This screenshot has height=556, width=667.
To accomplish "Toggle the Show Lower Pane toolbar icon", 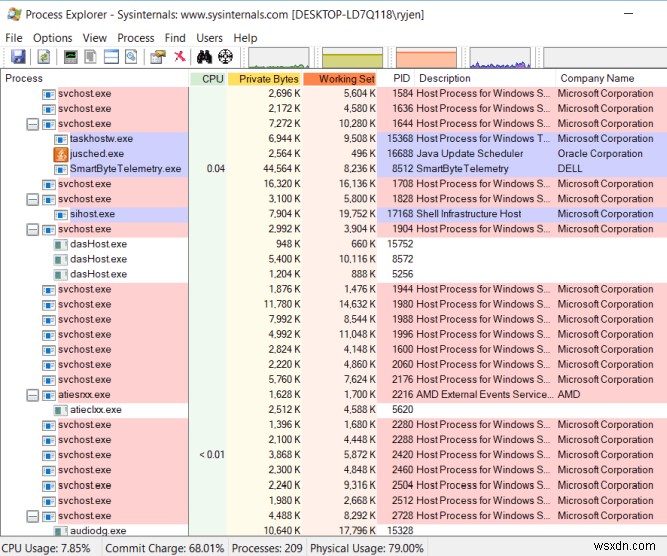I will click(111, 57).
